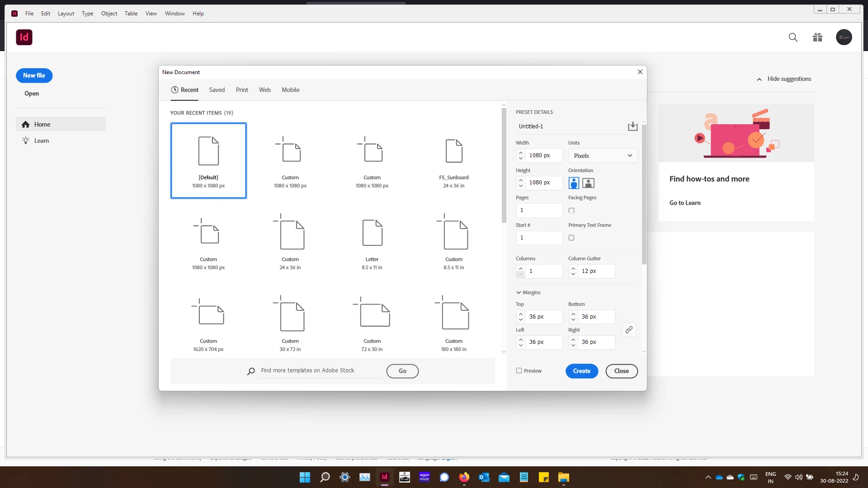The height and width of the screenshot is (488, 868).
Task: Select landscape orientation icon
Action: (x=588, y=183)
